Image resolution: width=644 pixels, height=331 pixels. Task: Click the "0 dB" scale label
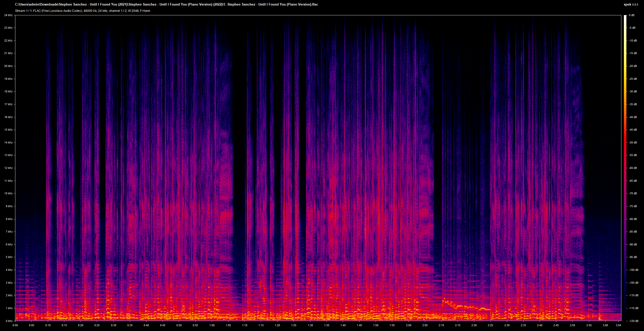point(632,15)
